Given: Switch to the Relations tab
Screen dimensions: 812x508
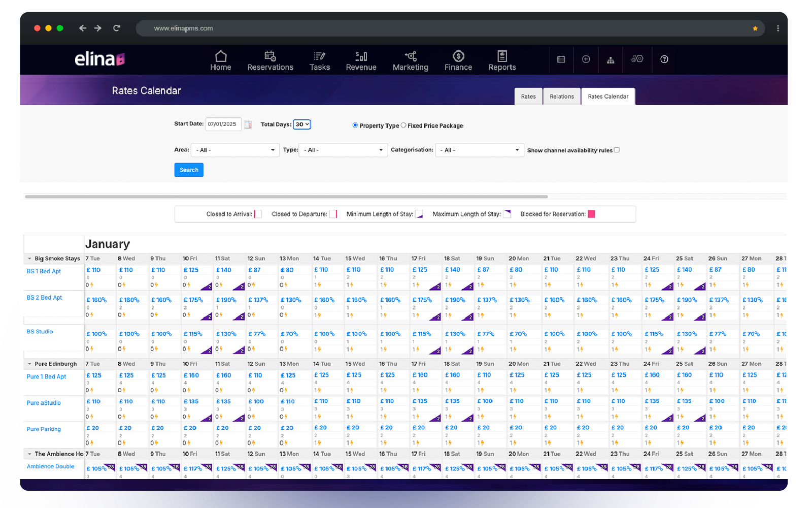Looking at the screenshot, I should click(561, 97).
